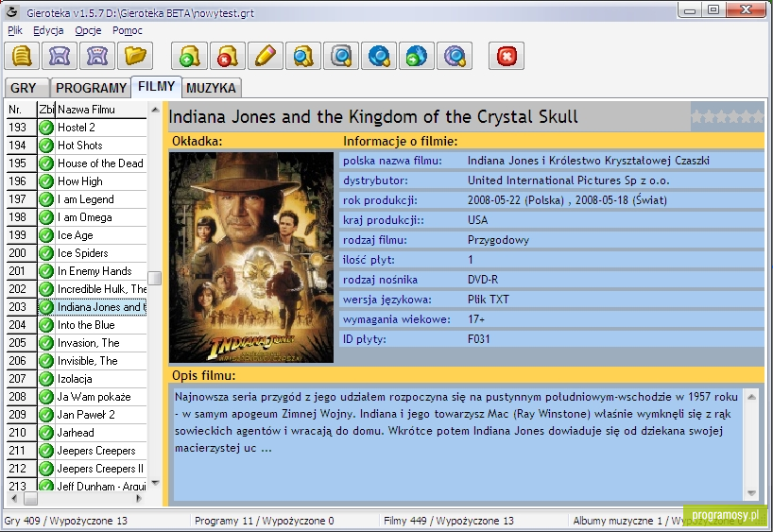
Task: Sort by the Nr. column header
Action: (21, 110)
